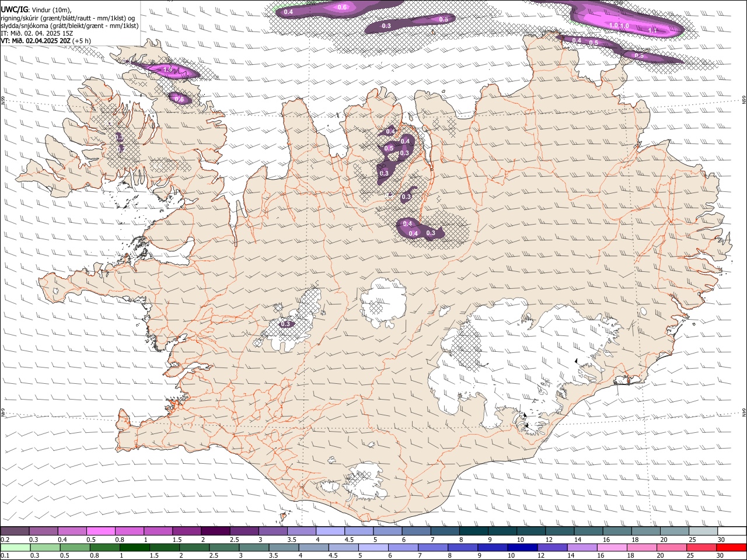Select the 1.1 value in northeast pink band
Image resolution: width=747 pixels, height=560 pixels.
[x=653, y=30]
